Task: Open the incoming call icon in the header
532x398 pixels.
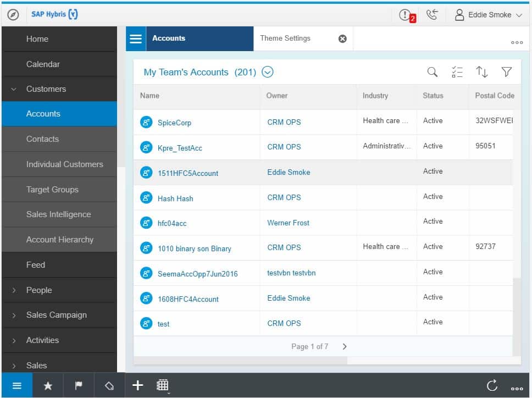Action: pyautogui.click(x=432, y=14)
